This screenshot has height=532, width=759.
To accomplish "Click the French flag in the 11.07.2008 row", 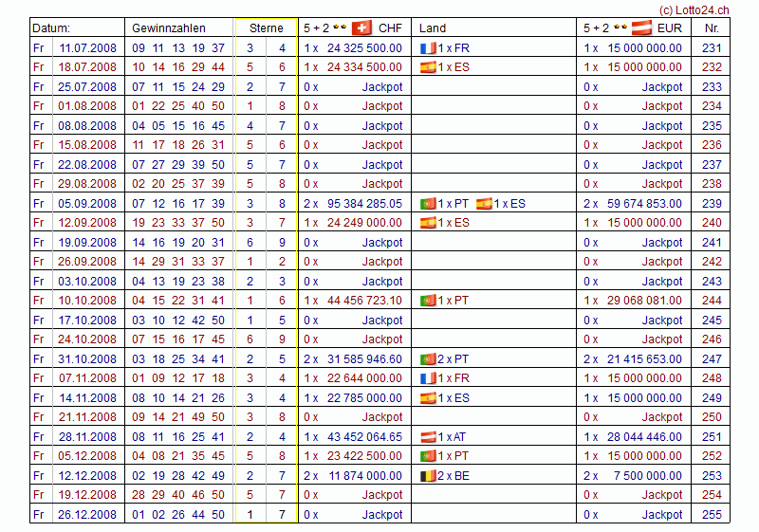I will pyautogui.click(x=428, y=47).
